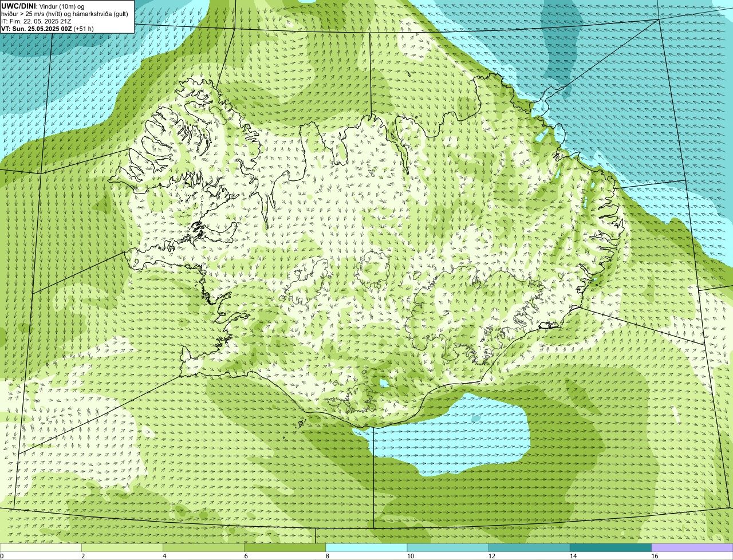Click the purple legend swatch above 16 m/s

692,548
